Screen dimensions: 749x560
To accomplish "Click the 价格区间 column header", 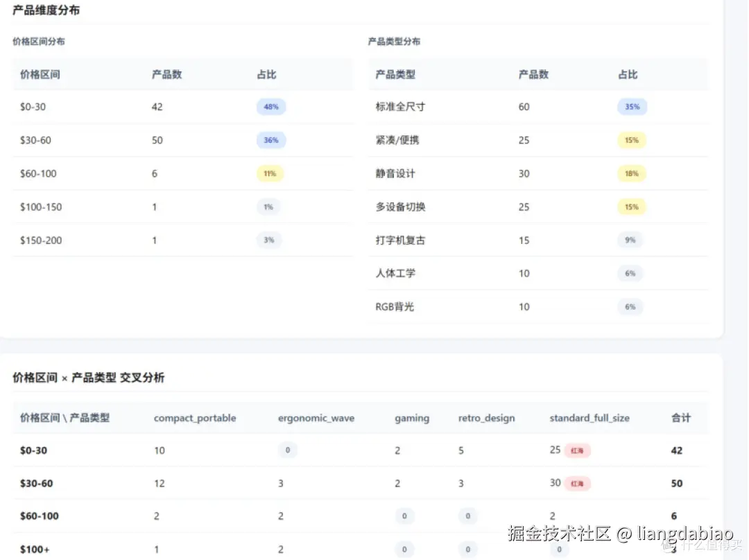I will (40, 74).
